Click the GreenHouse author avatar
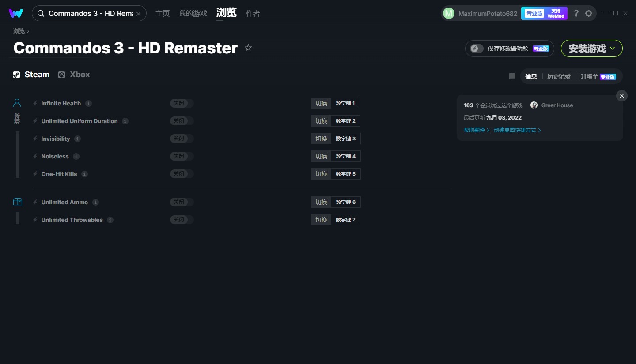 tap(534, 105)
